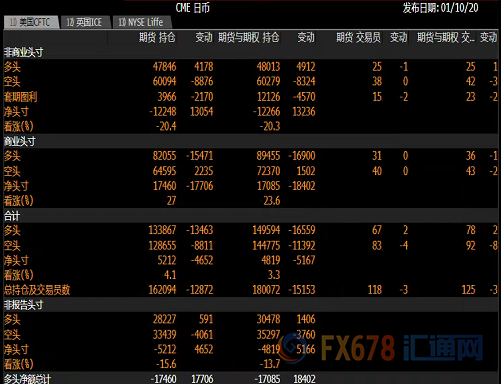Click the value 149594
501x384 pixels.
(266, 230)
